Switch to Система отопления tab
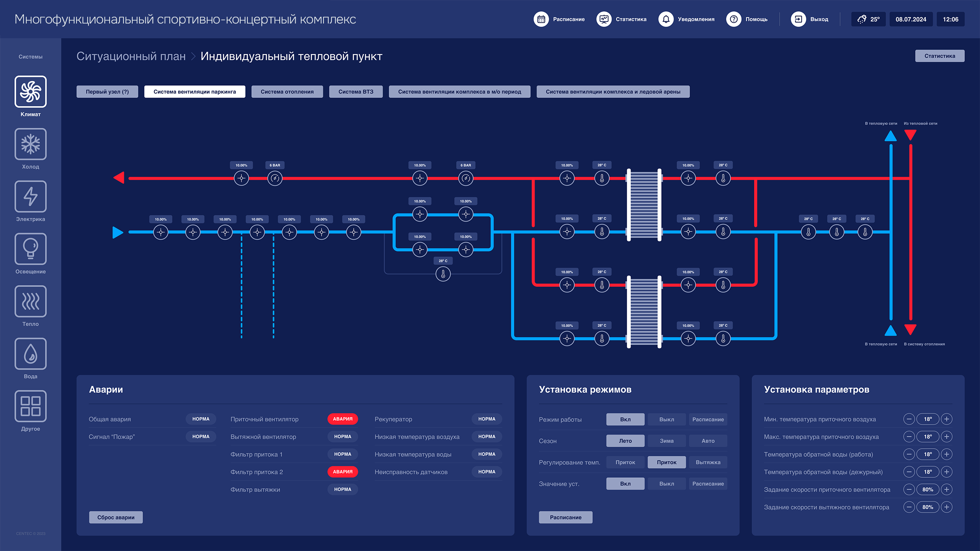 pos(287,91)
